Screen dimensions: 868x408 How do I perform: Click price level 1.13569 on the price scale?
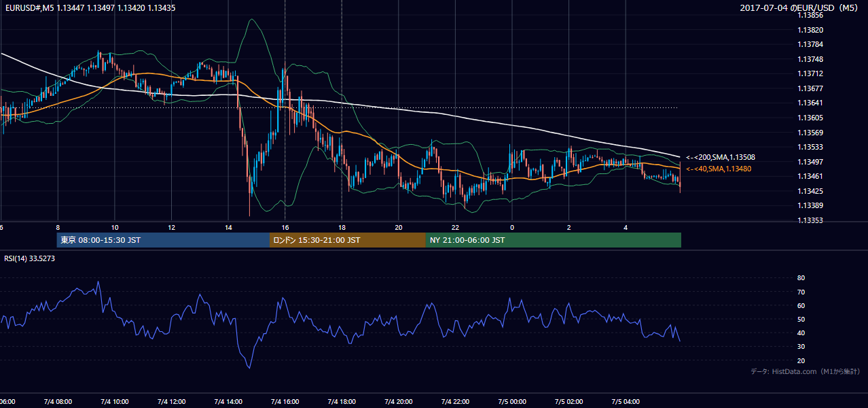tap(810, 133)
